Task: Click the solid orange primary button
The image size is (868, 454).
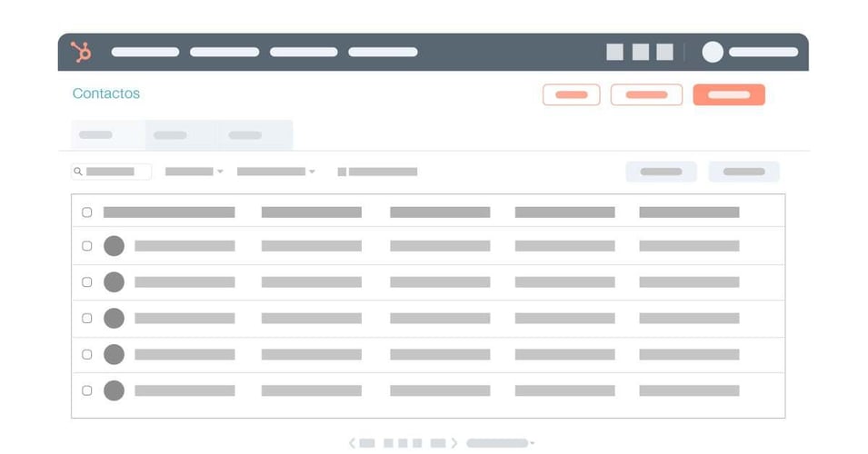Action: (728, 94)
